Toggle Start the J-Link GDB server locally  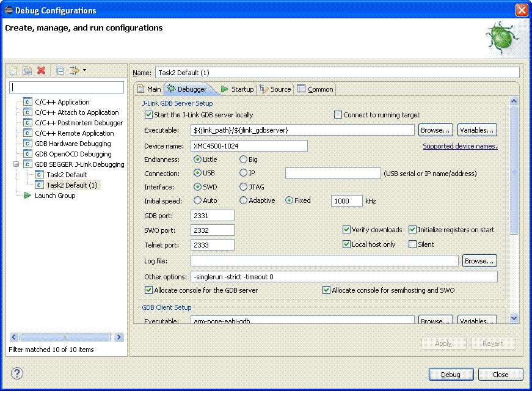(x=148, y=115)
